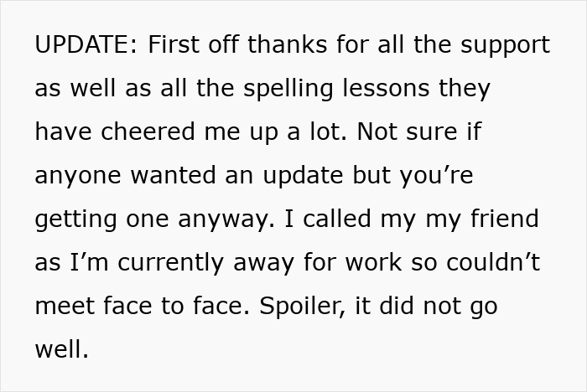
Task: Click the word "support" on first line
Action: (x=506, y=46)
